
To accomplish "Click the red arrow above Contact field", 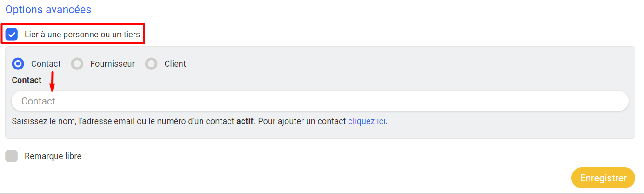I will coord(52,82).
